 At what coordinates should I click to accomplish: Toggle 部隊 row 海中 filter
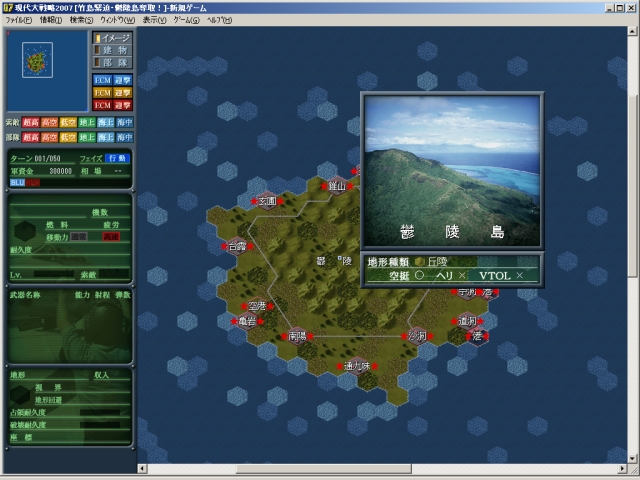[124, 137]
